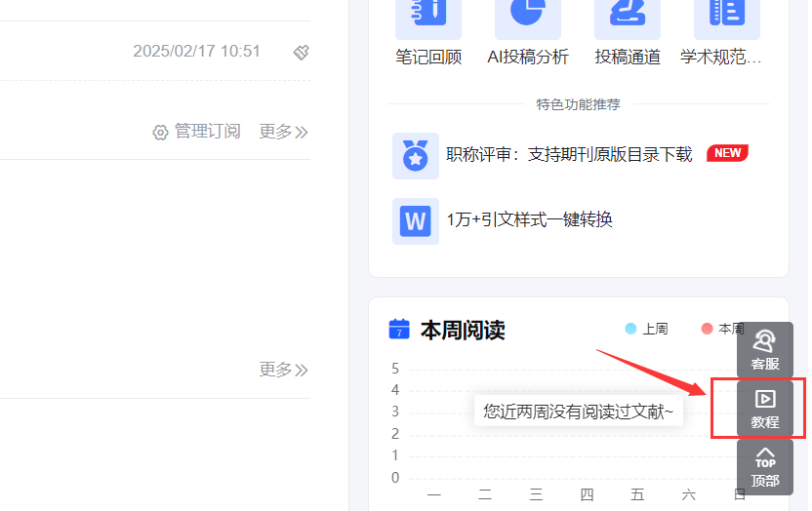Click the blue W citation style icon

(x=416, y=221)
